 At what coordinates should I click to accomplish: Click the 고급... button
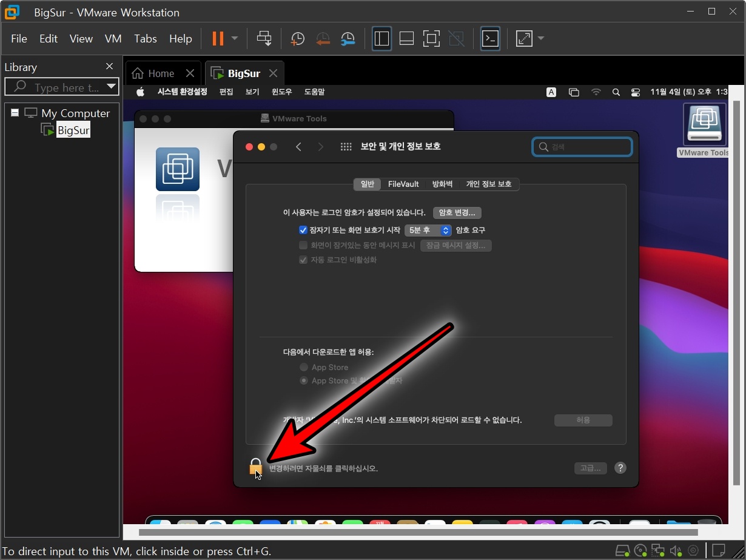(x=591, y=468)
